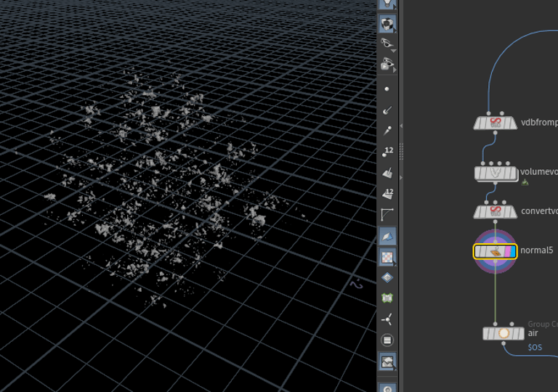Click the volumevo node label text
Viewport: 558px width, 392px height.
[x=539, y=172]
